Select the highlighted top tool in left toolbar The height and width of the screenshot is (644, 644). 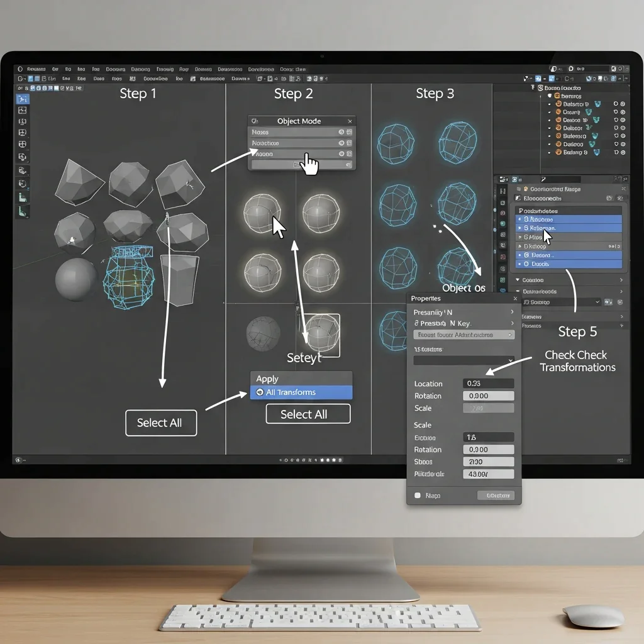click(x=23, y=98)
